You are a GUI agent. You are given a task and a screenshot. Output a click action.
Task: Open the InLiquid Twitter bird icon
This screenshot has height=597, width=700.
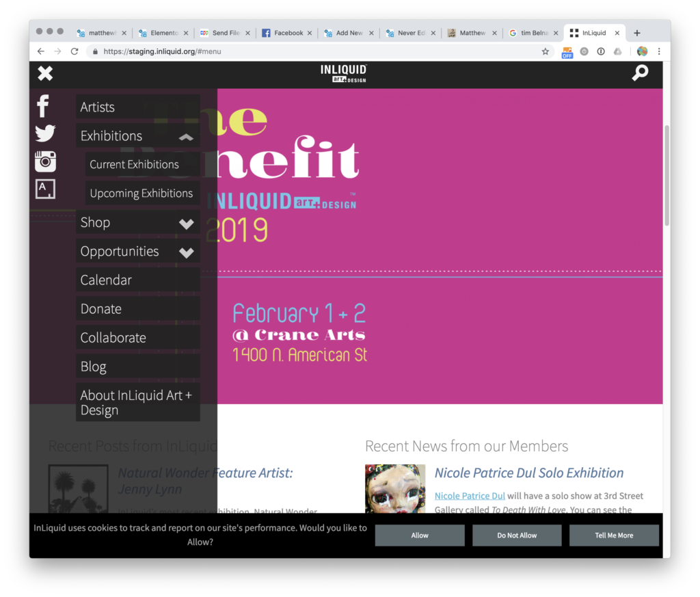coord(45,133)
